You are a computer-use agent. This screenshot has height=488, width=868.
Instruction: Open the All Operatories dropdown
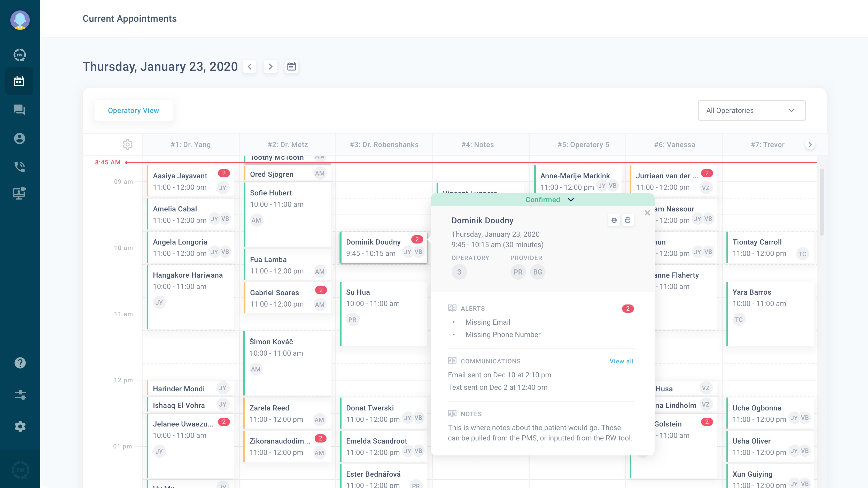[752, 110]
